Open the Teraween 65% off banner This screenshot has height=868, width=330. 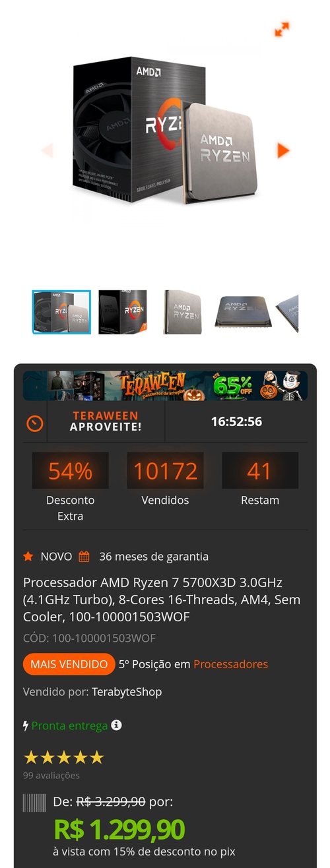pyautogui.click(x=165, y=386)
